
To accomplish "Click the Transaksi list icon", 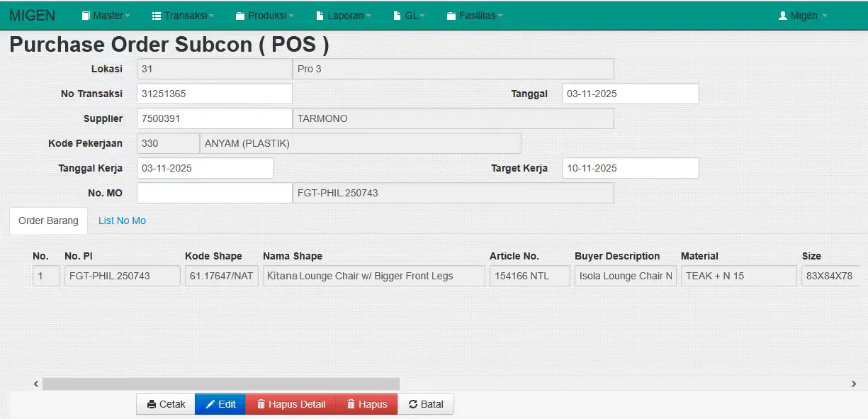I will [x=157, y=16].
